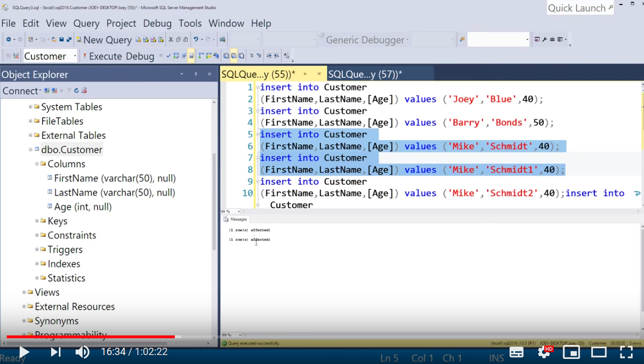Viewport: 644px width, 364px height.
Task: Toggle auto-hide pin on Object Explorer
Action: click(196, 74)
